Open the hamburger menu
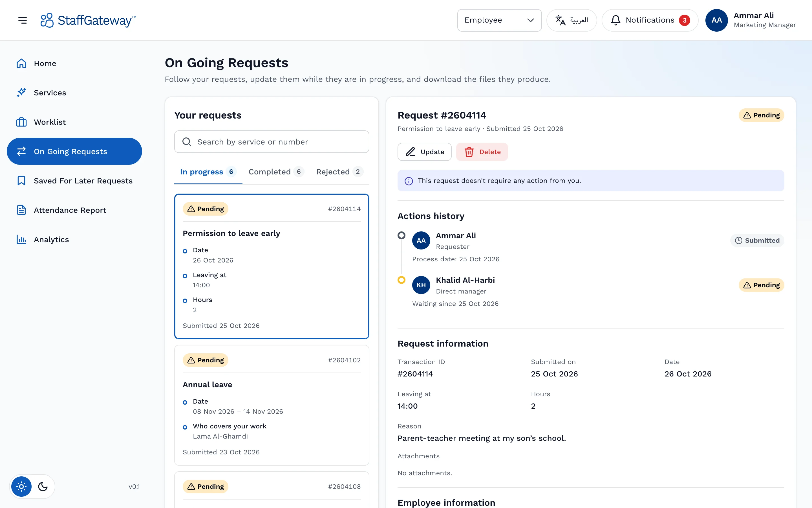The height and width of the screenshot is (508, 812). pos(23,20)
